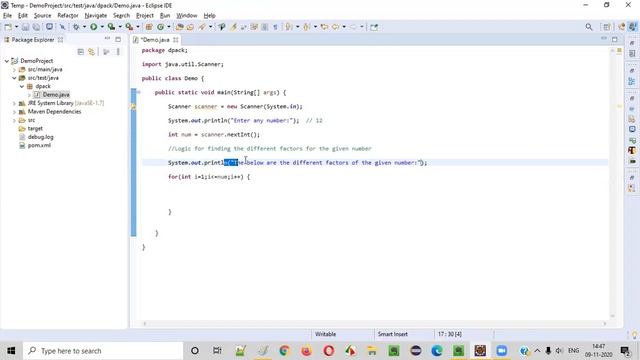640x360 pixels.
Task: Click the Debug bug icon
Action: (76, 27)
